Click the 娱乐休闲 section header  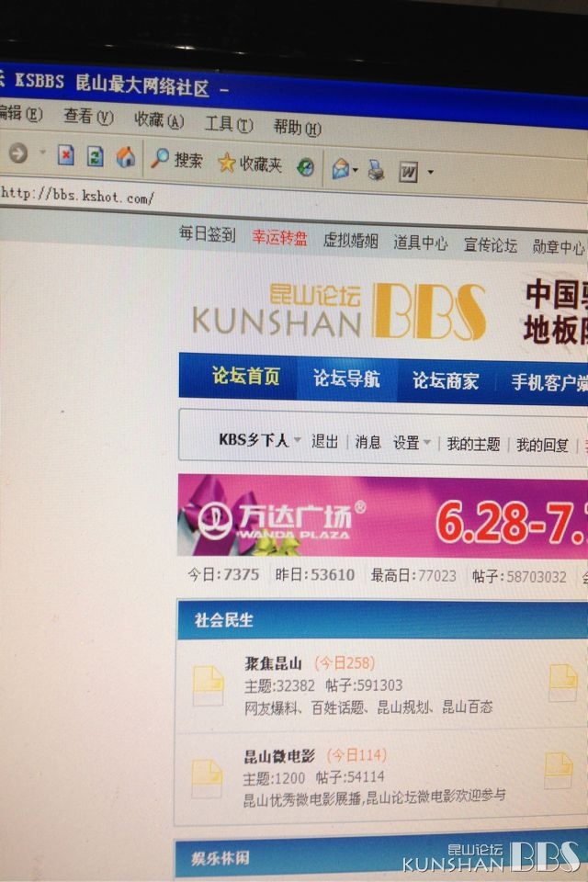click(x=220, y=858)
